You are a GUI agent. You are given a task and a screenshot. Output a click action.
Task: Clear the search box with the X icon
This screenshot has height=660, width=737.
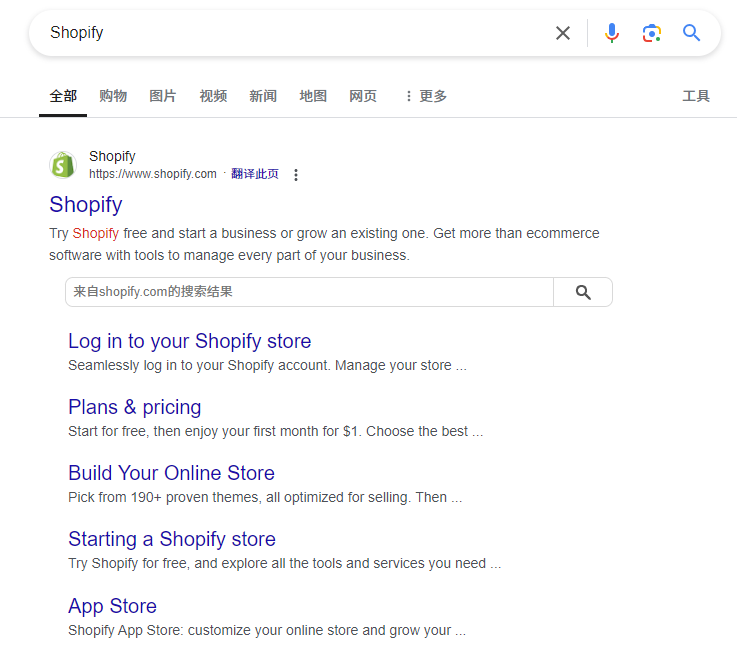tap(563, 33)
